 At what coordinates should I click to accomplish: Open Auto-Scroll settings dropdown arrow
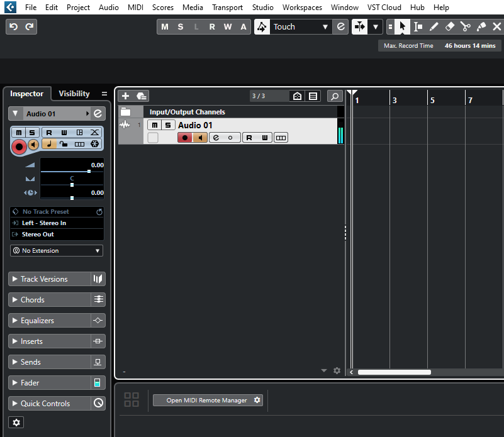tap(375, 26)
